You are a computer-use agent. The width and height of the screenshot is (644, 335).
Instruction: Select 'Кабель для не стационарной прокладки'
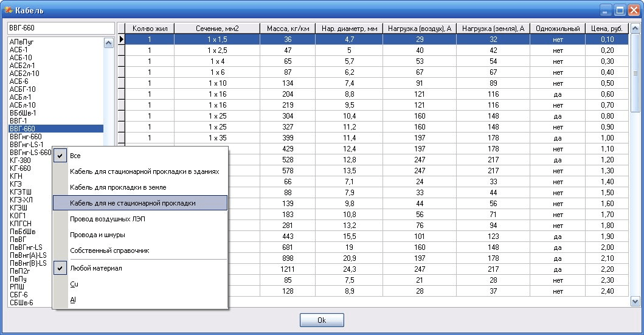(x=140, y=203)
